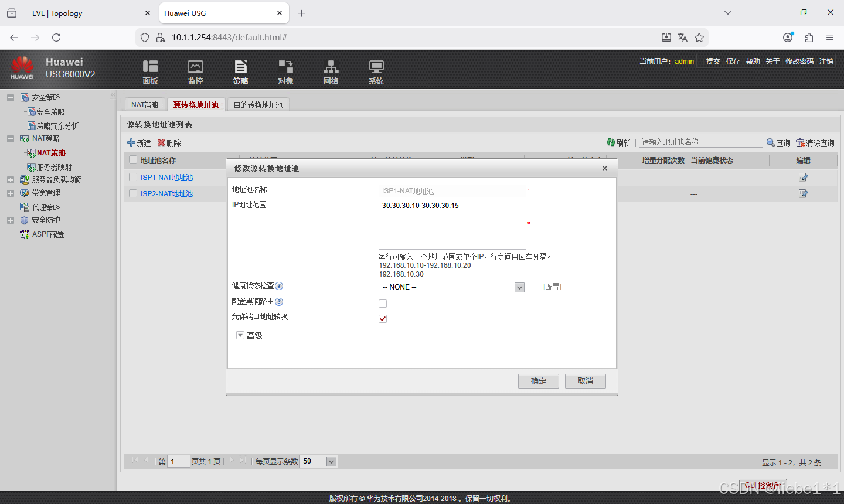Open the browser extensions icon
This screenshot has width=844, height=504.
(x=809, y=38)
